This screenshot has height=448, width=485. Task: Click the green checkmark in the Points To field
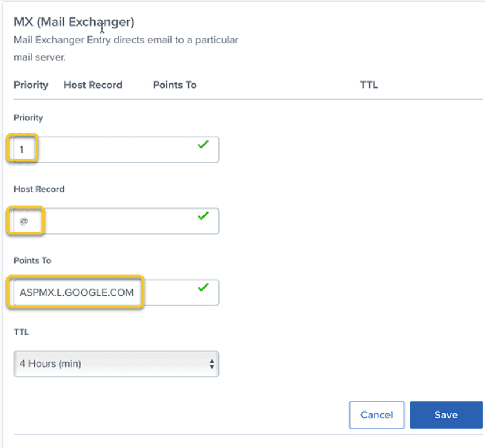(203, 287)
